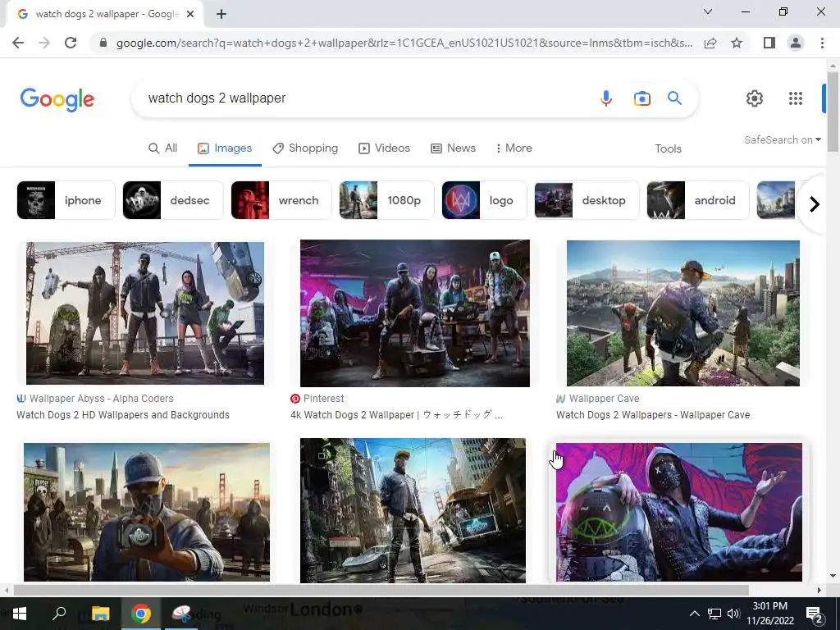Screen dimensions: 840x630
Task: Open the Google apps grid
Action: 796,98
